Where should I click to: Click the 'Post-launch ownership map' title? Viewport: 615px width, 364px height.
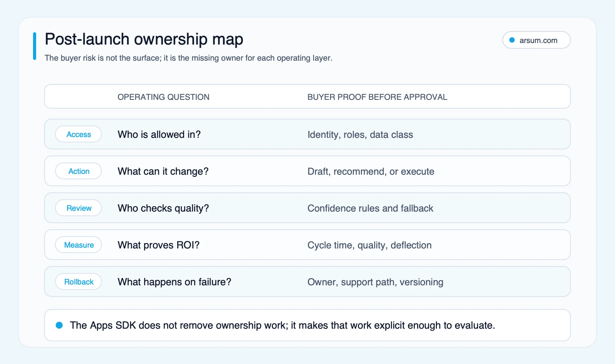point(144,40)
